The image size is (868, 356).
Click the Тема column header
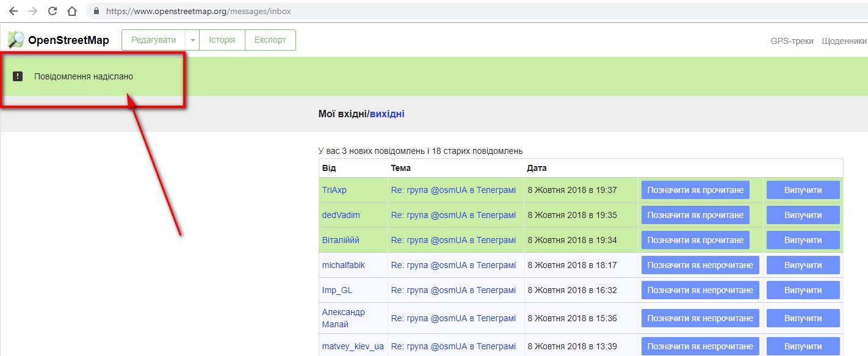(401, 168)
